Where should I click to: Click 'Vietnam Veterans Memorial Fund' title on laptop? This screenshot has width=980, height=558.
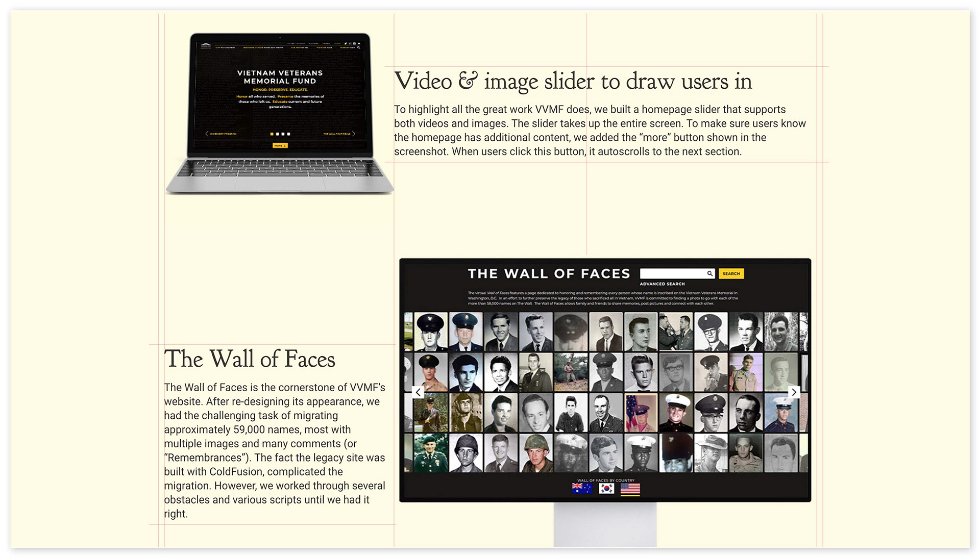pos(280,77)
